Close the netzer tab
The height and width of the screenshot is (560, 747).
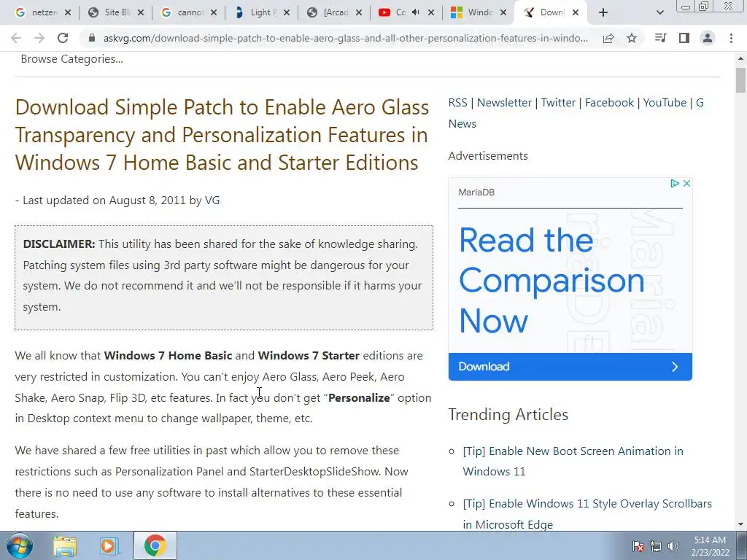click(x=68, y=12)
